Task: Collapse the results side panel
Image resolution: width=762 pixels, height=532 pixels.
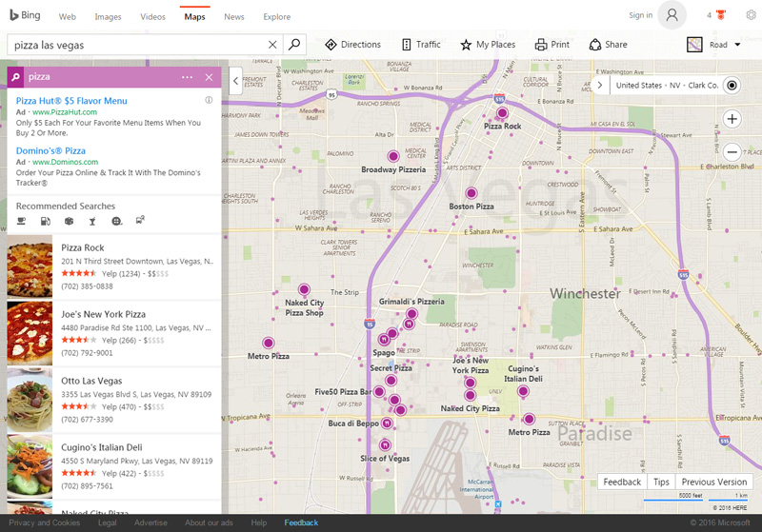Action: coord(235,81)
